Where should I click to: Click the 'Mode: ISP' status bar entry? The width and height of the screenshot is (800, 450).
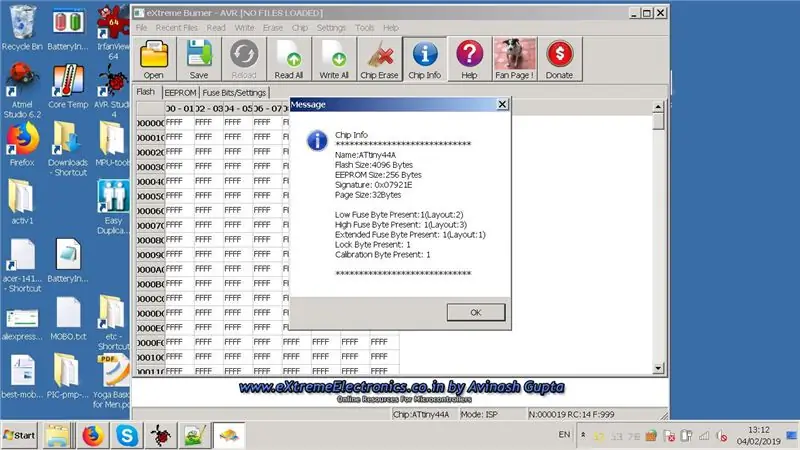coord(479,414)
